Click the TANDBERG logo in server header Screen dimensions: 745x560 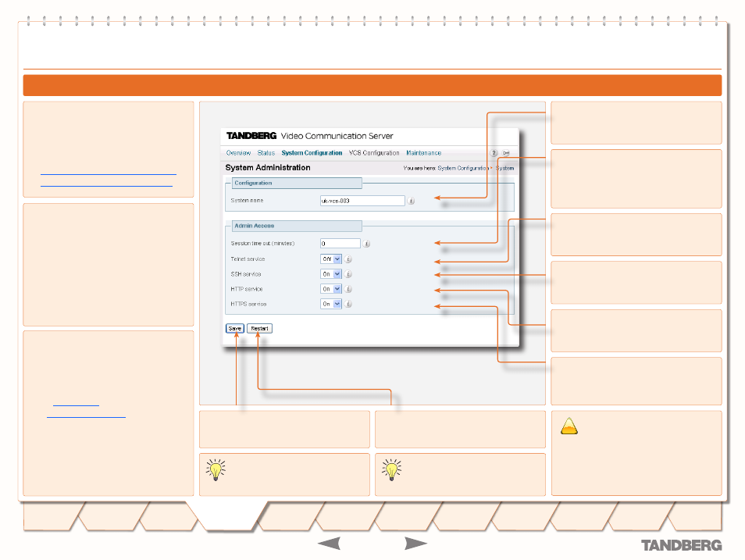coord(251,136)
